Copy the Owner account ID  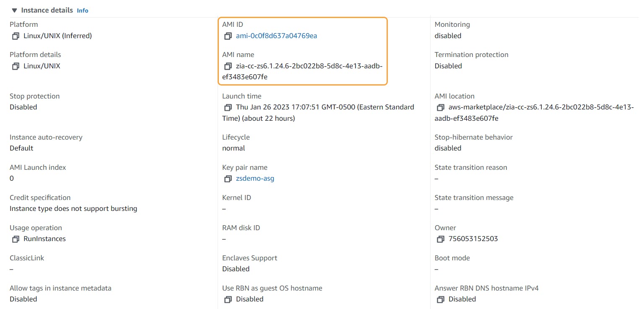[x=440, y=239]
